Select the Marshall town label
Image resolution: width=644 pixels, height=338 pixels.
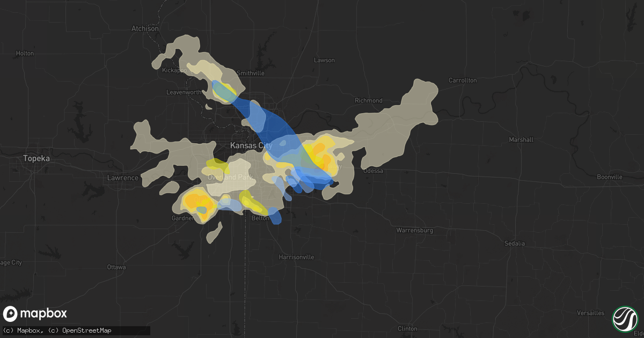coord(521,139)
